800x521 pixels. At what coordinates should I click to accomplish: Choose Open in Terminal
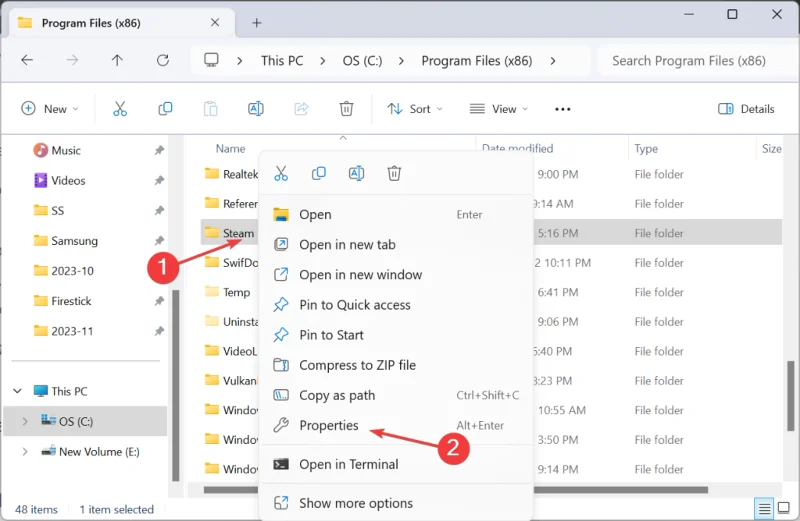[x=395, y=464]
